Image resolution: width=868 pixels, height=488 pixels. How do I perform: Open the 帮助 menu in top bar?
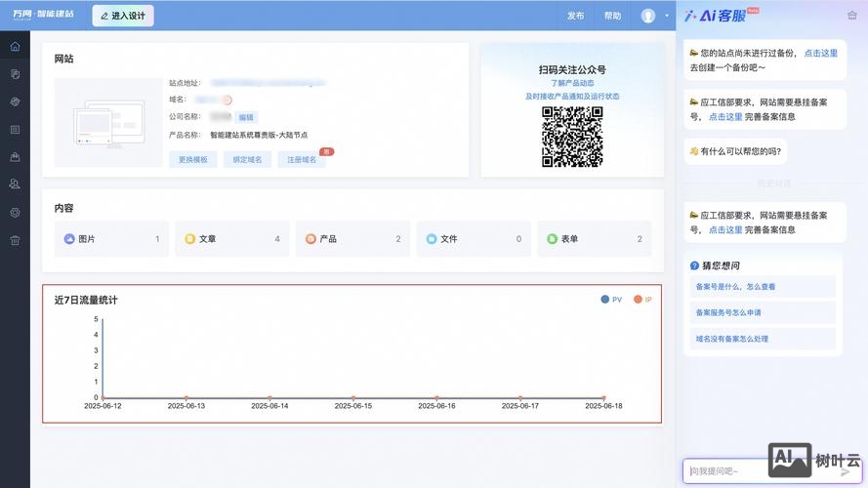coord(612,16)
